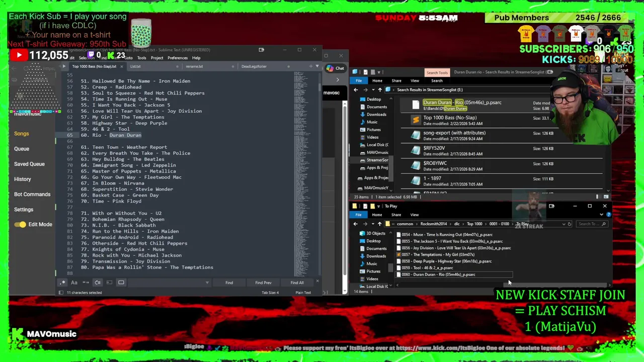
Task: Open File tab in Search Results window
Action: [359, 81]
